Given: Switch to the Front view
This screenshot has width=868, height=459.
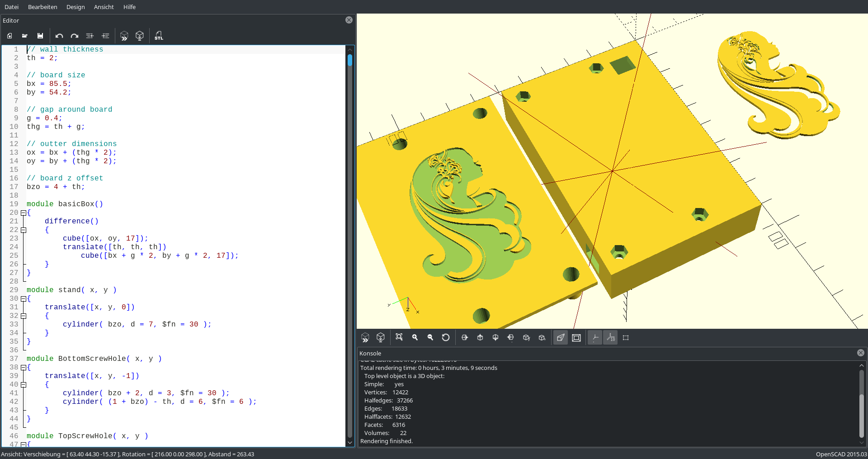Looking at the screenshot, I should coord(526,337).
